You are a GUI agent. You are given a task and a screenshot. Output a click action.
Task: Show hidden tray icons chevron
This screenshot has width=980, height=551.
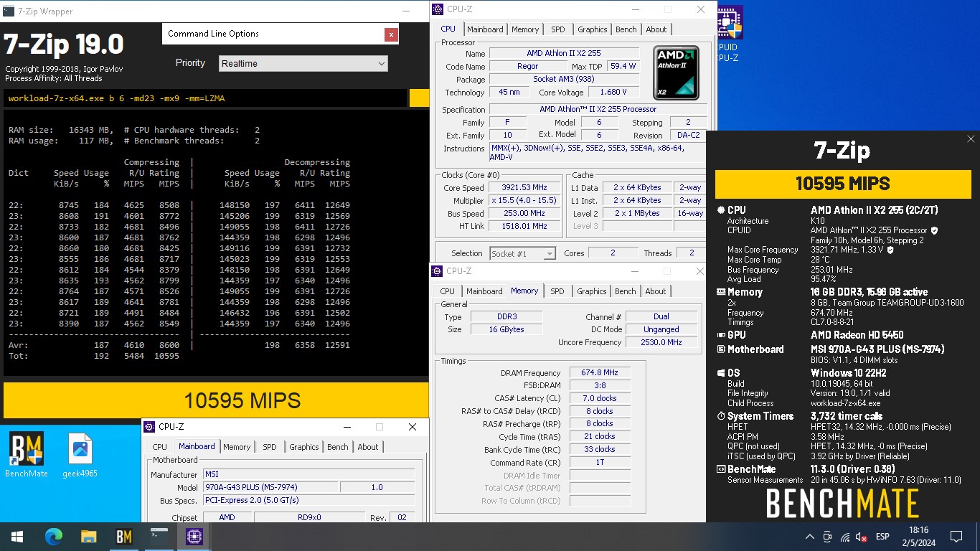tap(810, 537)
